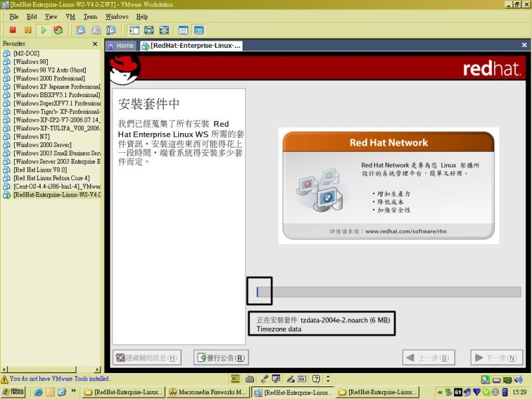Click the CH language indicator in IME bar
Screen dimensions: 532x399
pyautogui.click(x=235, y=378)
